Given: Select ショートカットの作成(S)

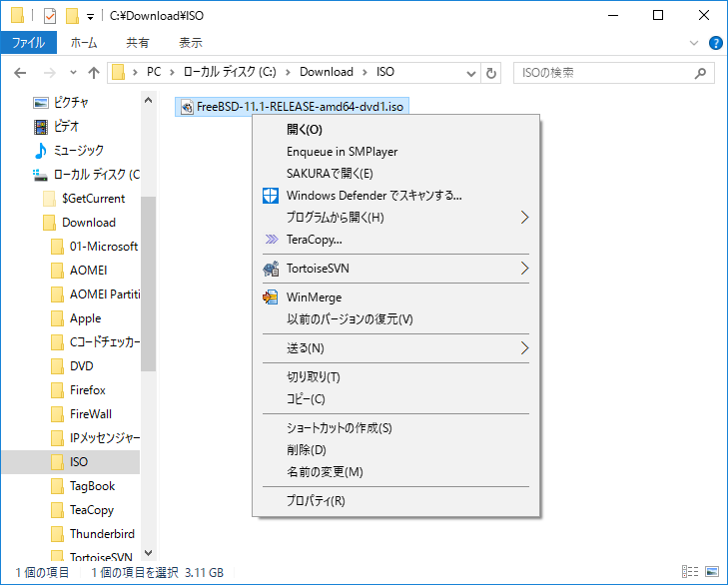Looking at the screenshot, I should click(395, 428).
